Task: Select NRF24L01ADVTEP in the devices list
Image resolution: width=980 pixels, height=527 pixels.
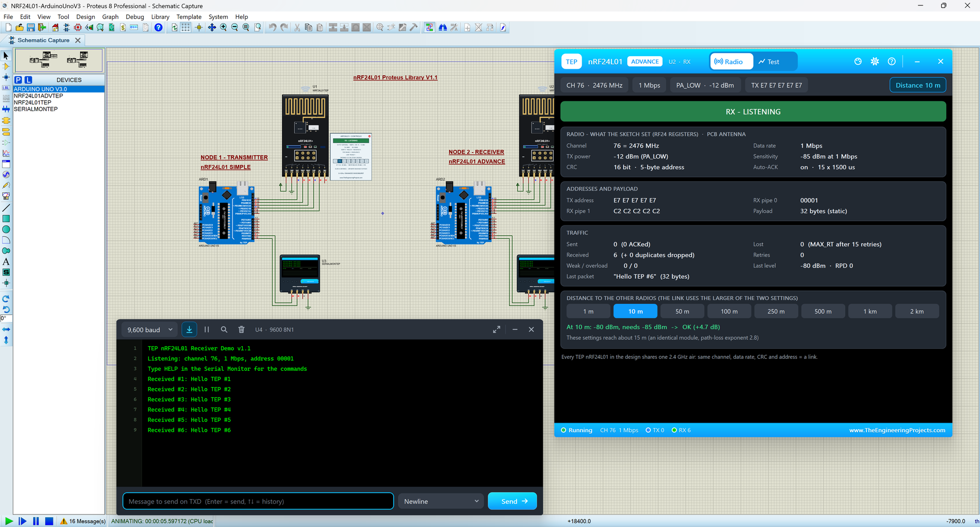Action: pyautogui.click(x=38, y=96)
